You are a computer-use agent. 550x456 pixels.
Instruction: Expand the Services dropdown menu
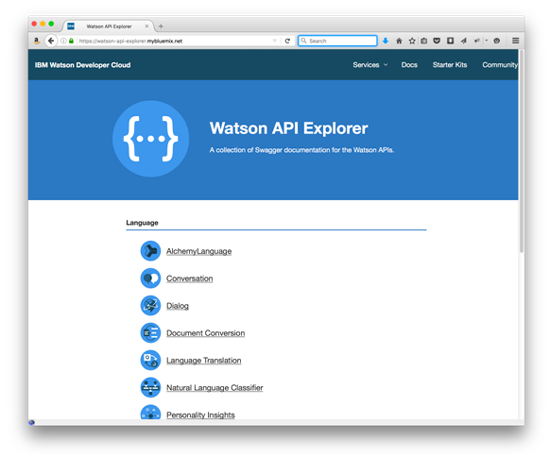(x=370, y=65)
